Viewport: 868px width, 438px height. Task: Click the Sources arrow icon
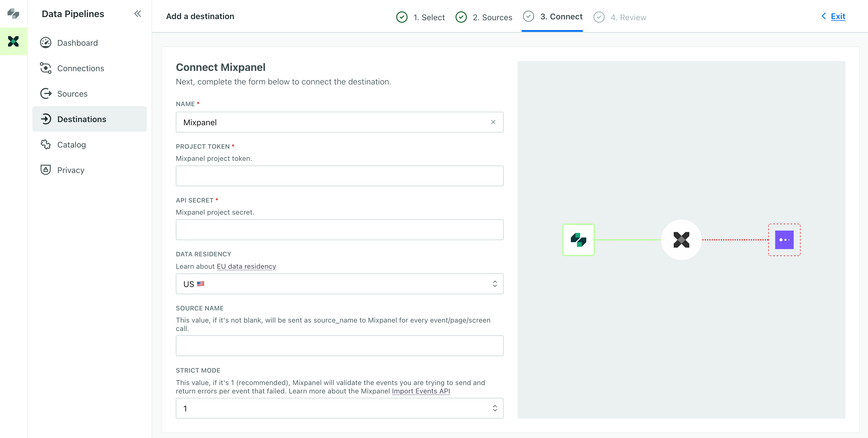tap(45, 94)
